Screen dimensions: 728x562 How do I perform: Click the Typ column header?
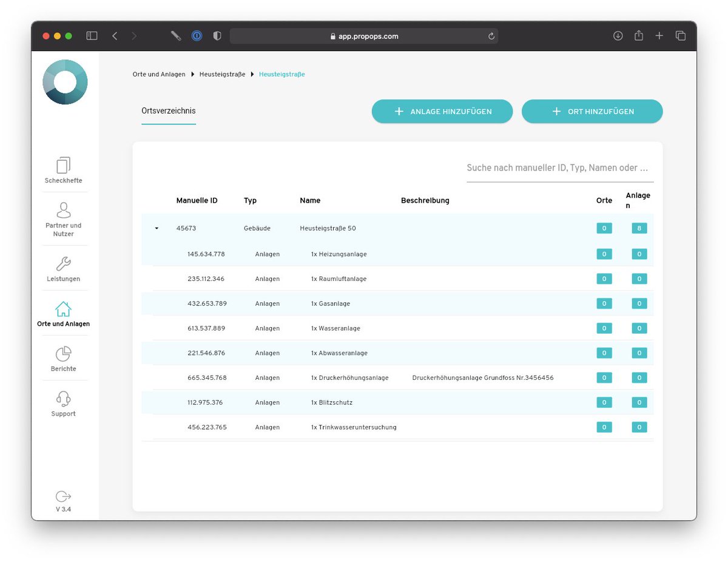[250, 200]
